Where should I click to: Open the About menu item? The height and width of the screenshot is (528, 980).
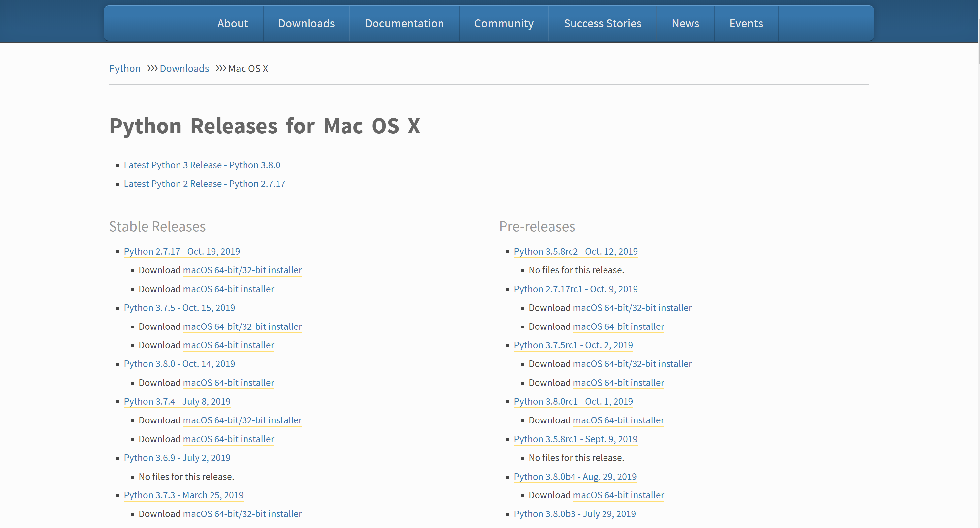[x=232, y=23]
